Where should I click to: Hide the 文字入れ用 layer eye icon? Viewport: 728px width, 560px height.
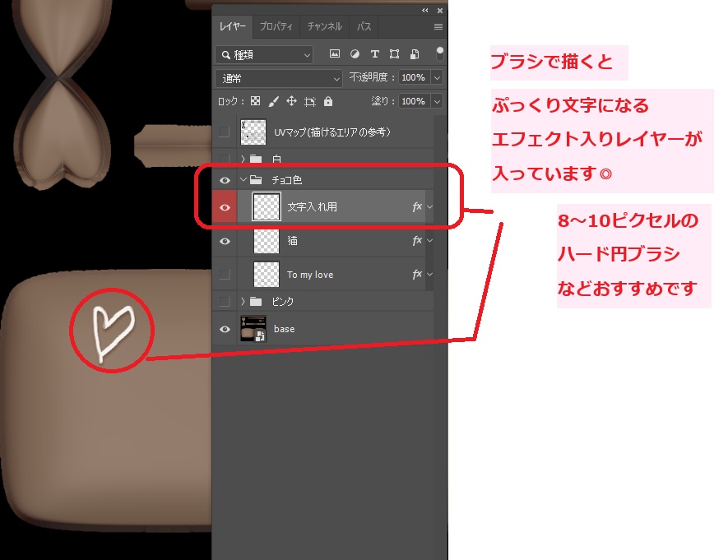click(x=225, y=207)
